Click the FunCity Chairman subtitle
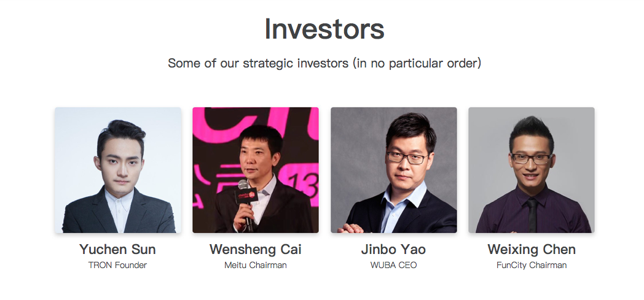This screenshot has height=300, width=644. coord(532,266)
